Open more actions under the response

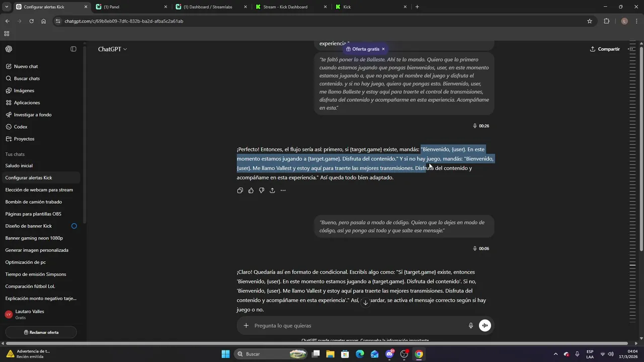(283, 191)
